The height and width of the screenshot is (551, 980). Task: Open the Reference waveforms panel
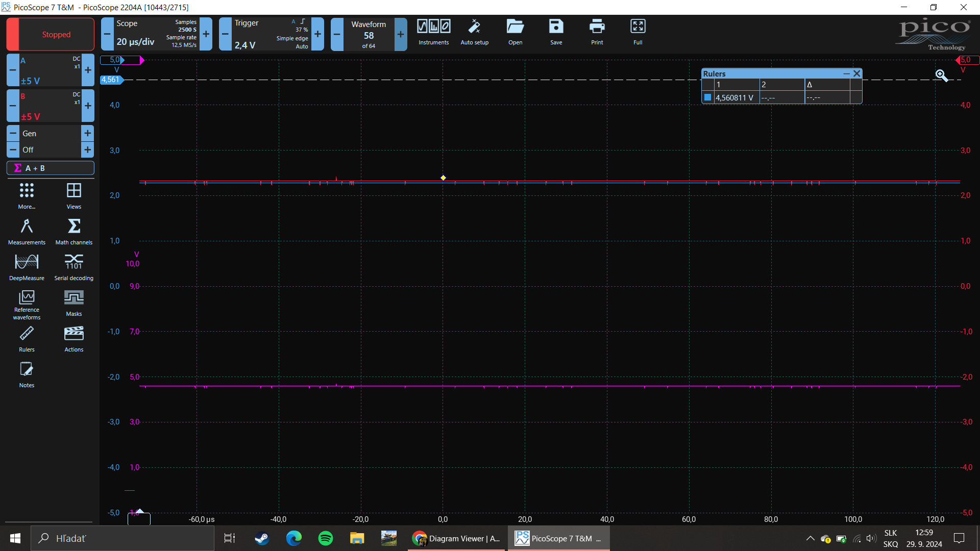pos(27,305)
